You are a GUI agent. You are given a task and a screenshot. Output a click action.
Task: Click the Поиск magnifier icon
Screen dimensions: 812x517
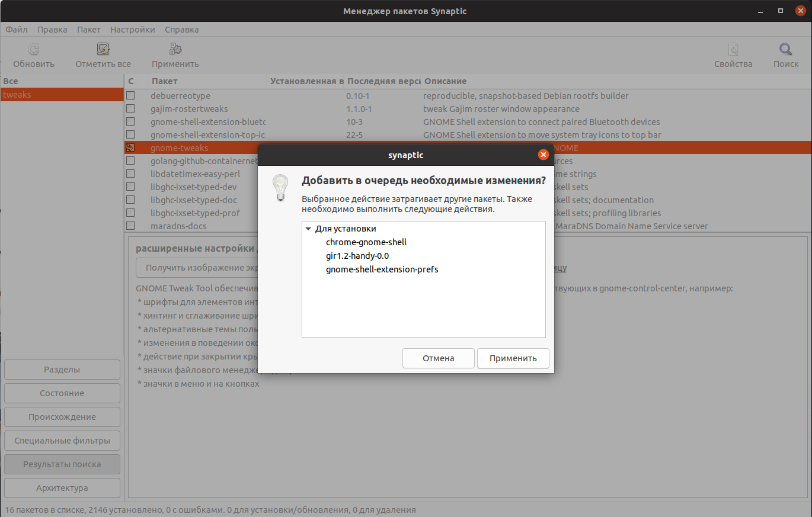coord(786,50)
